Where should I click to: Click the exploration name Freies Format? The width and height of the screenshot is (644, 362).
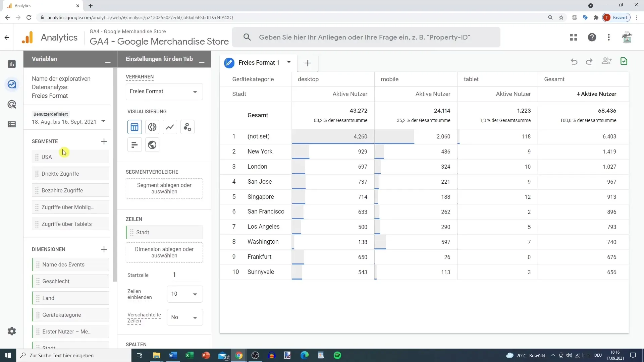pos(50,96)
